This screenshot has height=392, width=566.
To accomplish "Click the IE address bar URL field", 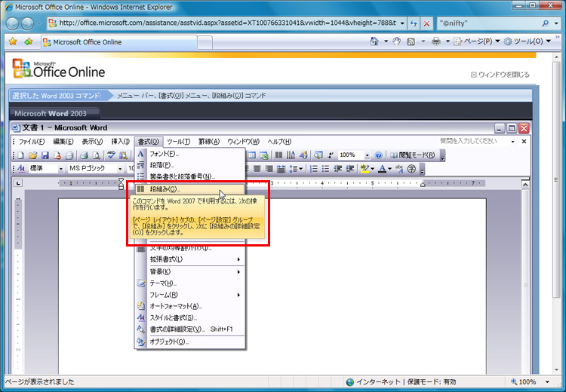I will click(x=228, y=23).
